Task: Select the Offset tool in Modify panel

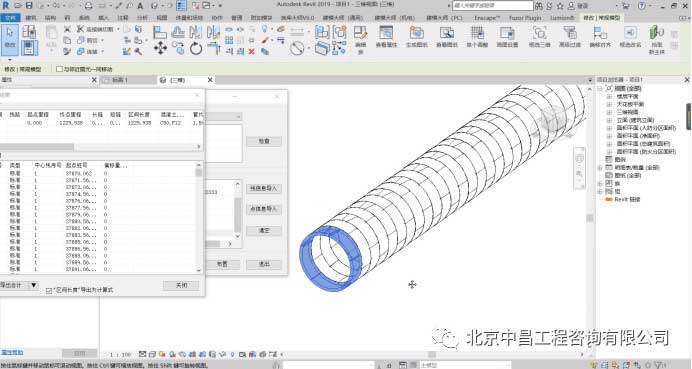Action: [178, 32]
